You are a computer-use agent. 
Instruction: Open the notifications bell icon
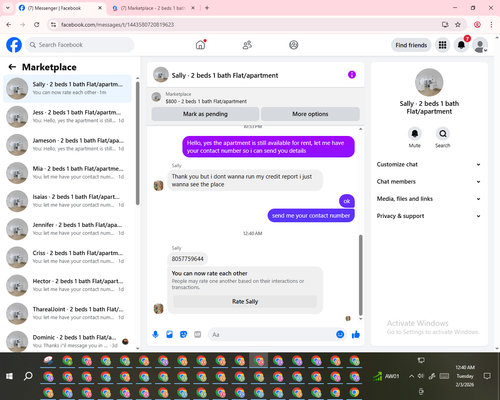[461, 45]
